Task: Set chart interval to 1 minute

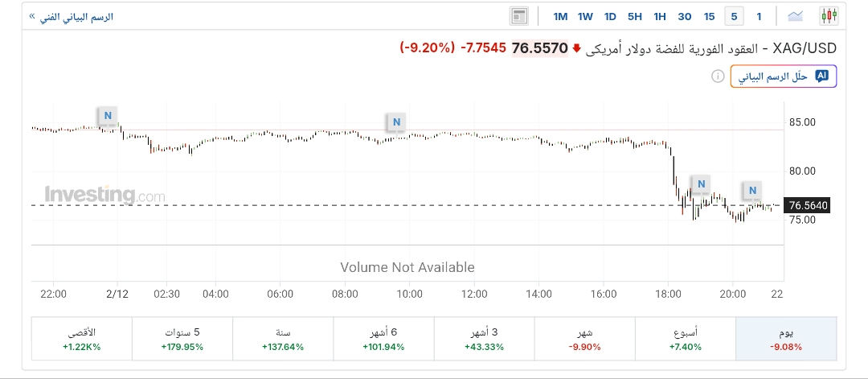Action: point(759,16)
